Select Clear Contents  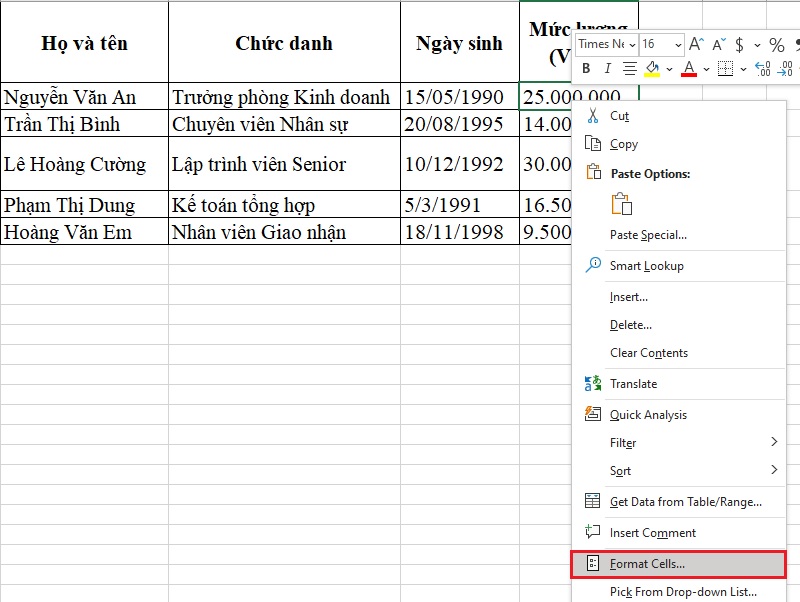(x=679, y=353)
